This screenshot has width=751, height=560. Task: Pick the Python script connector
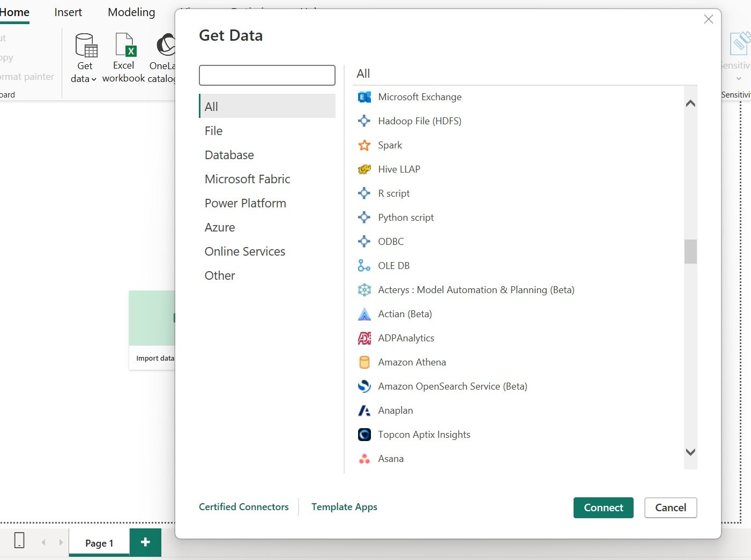coord(406,217)
